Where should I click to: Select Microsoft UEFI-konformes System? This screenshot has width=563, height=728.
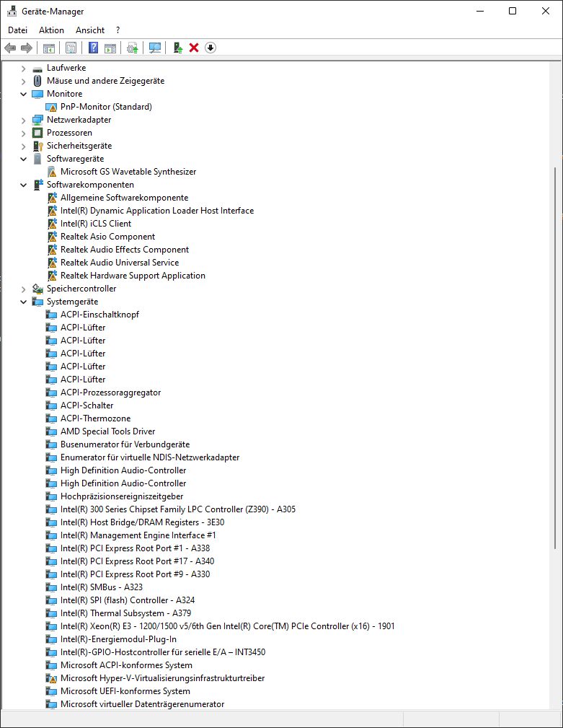[x=125, y=691]
